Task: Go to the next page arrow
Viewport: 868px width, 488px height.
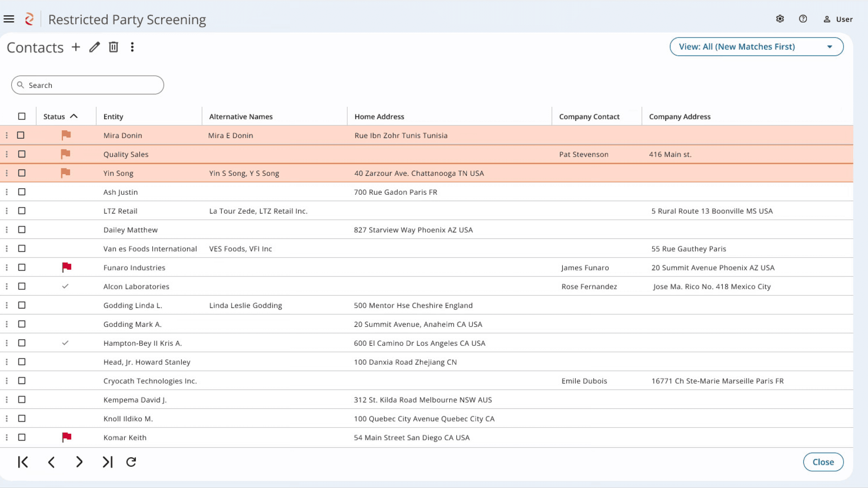Action: click(x=79, y=462)
